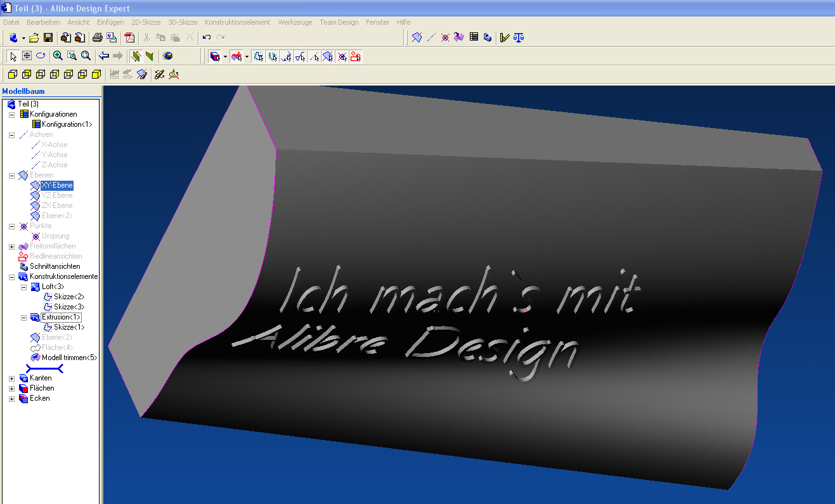Select XY-Ebene in the model tree

coord(57,185)
